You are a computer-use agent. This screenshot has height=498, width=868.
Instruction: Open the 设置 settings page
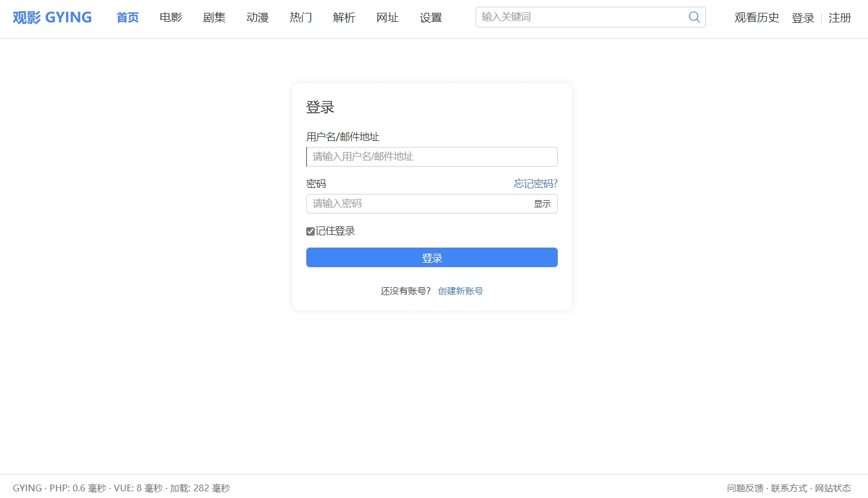(x=430, y=17)
